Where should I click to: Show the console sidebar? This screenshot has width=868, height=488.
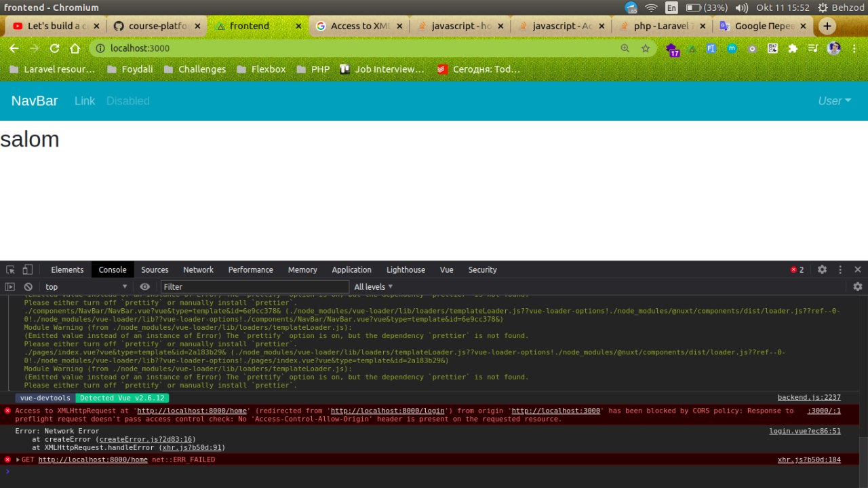[x=10, y=287]
